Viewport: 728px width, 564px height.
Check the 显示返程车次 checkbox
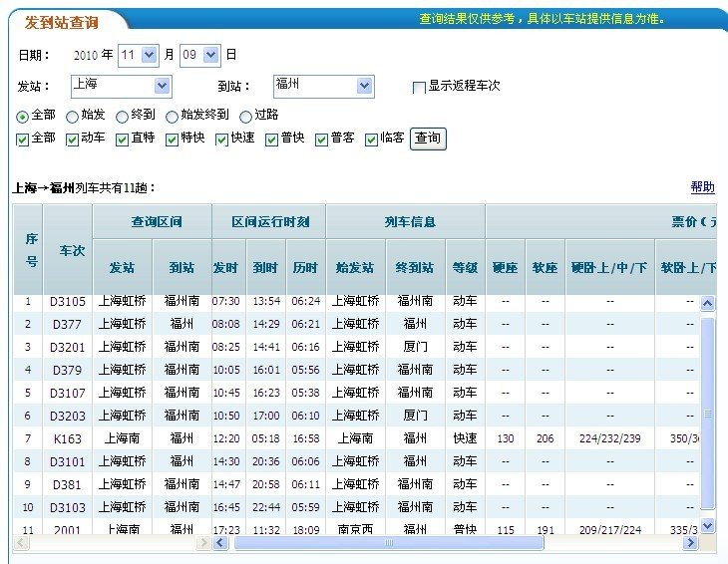418,88
